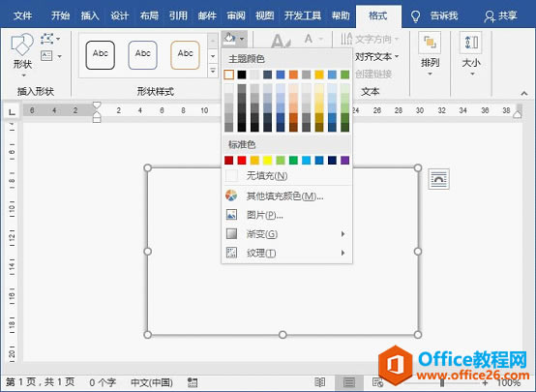Click the Draw Text Box icon
The width and height of the screenshot is (536, 392).
(x=46, y=55)
